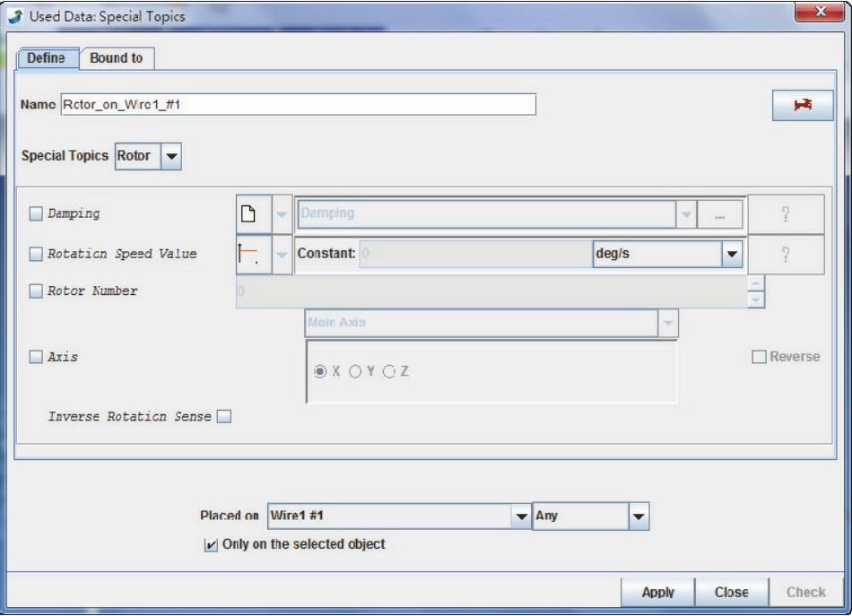Open the Any filter dropdown
852x616 pixels.
[x=638, y=516]
